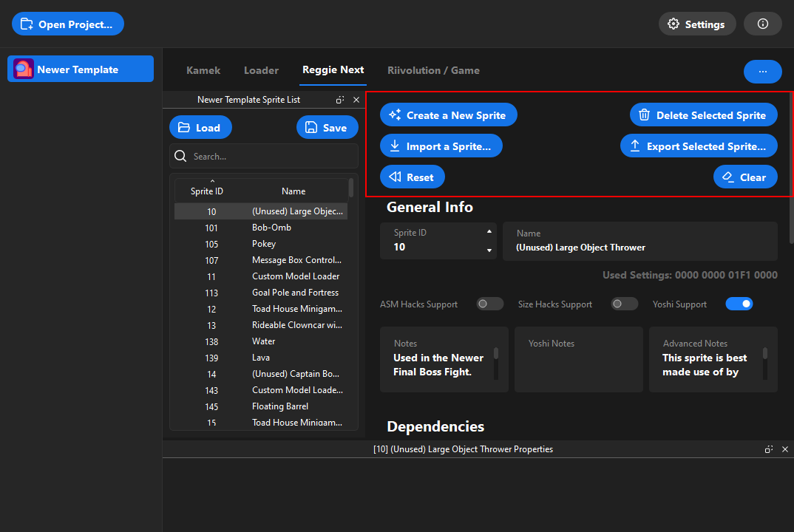Click Open Project button

pos(68,24)
